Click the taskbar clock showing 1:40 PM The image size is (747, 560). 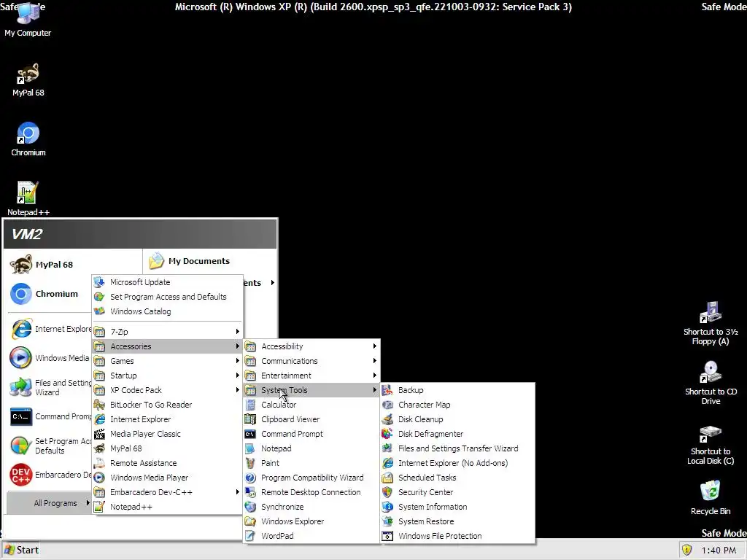click(719, 551)
